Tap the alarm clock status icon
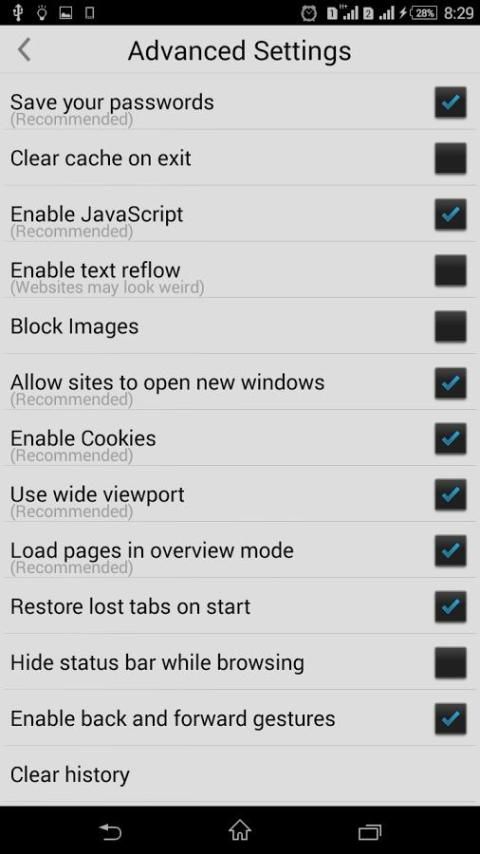This screenshot has width=480, height=854. (x=309, y=13)
